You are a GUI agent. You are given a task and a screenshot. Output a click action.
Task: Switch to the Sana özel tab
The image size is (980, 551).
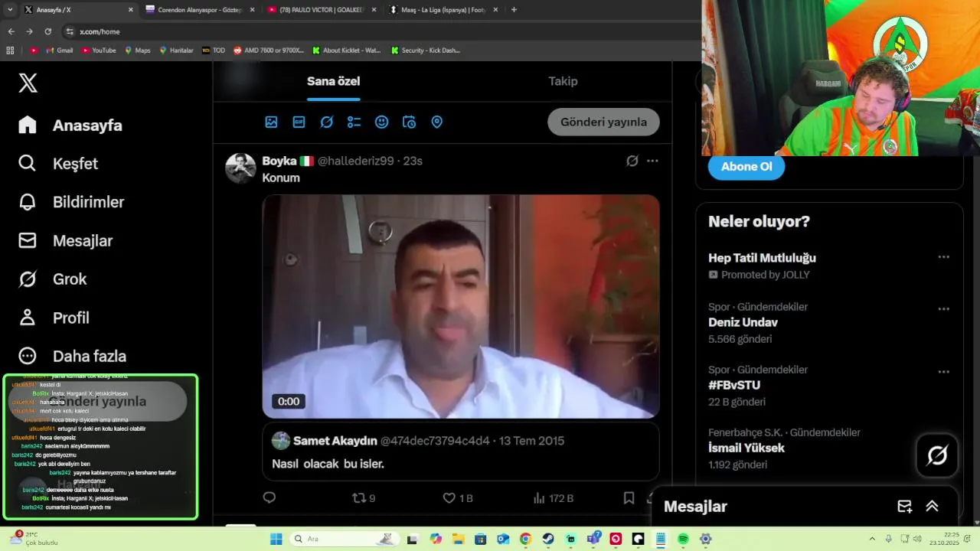coord(333,81)
